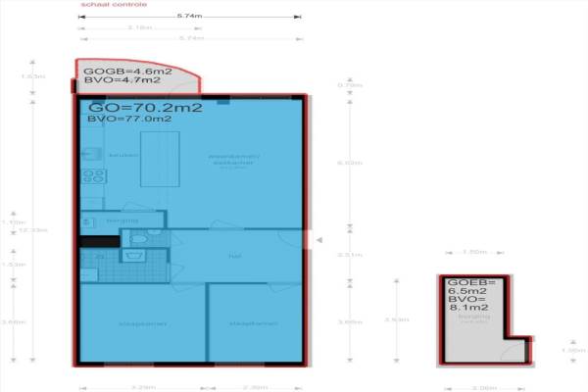Select the GO=70.2m2 area label
Image resolution: width=588 pixels, height=392 pixels.
point(145,107)
